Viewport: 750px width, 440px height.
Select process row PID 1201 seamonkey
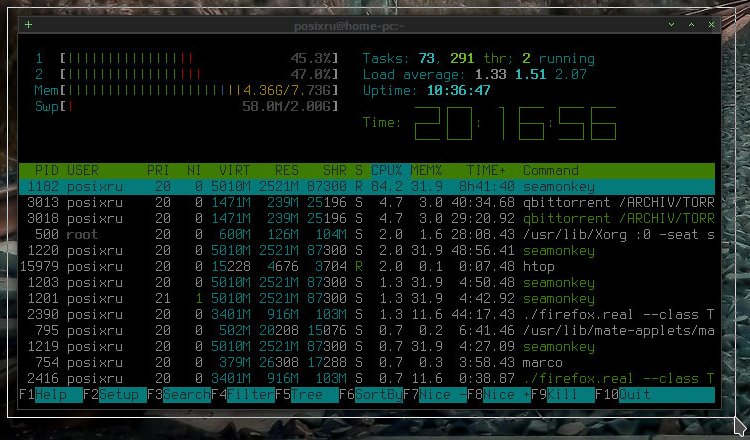click(367, 299)
